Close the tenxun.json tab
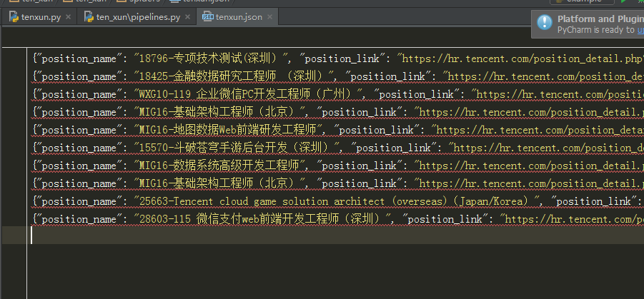Image resolution: width=644 pixels, height=299 pixels. (x=270, y=17)
